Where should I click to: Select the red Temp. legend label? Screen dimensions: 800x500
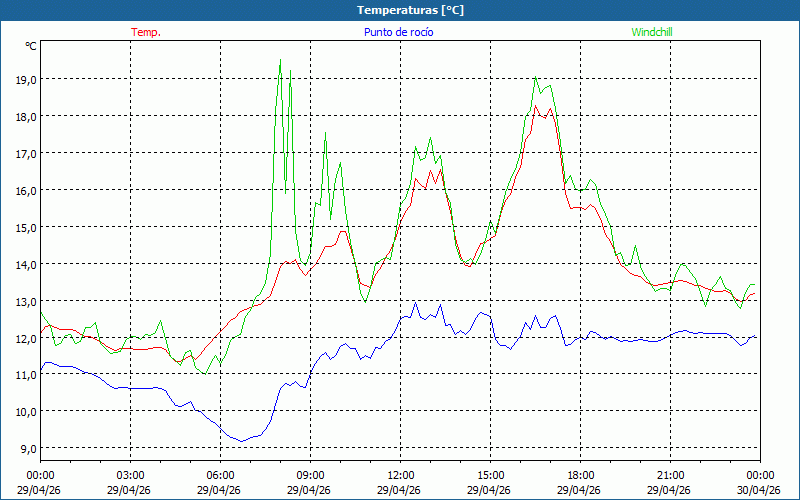(146, 32)
